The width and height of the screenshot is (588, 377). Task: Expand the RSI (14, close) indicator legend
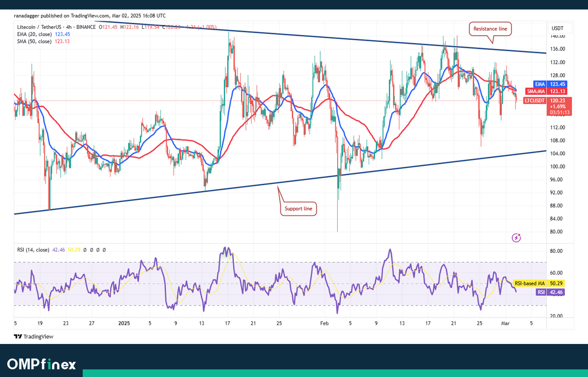(x=33, y=250)
